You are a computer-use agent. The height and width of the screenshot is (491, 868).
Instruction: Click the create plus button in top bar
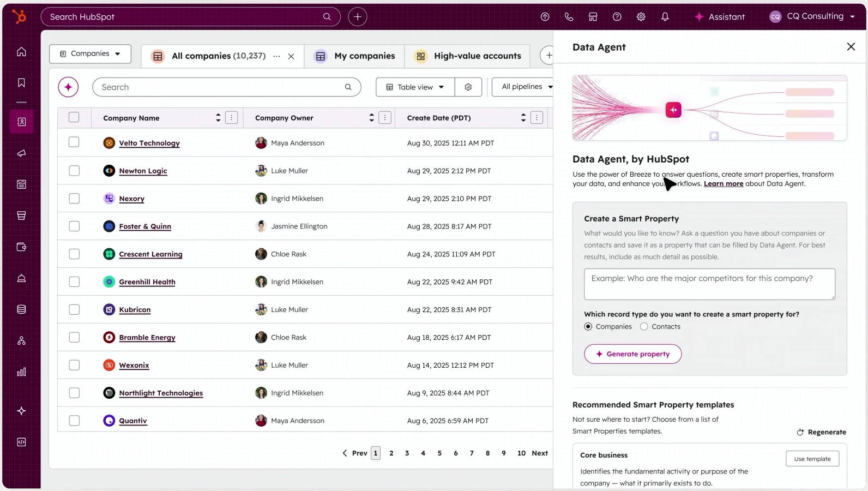358,17
